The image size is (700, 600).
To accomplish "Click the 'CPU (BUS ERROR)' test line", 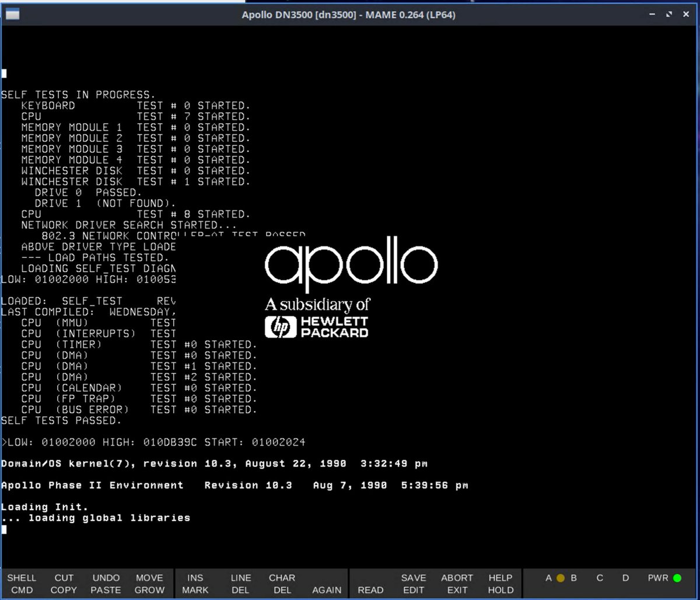I will coord(139,410).
